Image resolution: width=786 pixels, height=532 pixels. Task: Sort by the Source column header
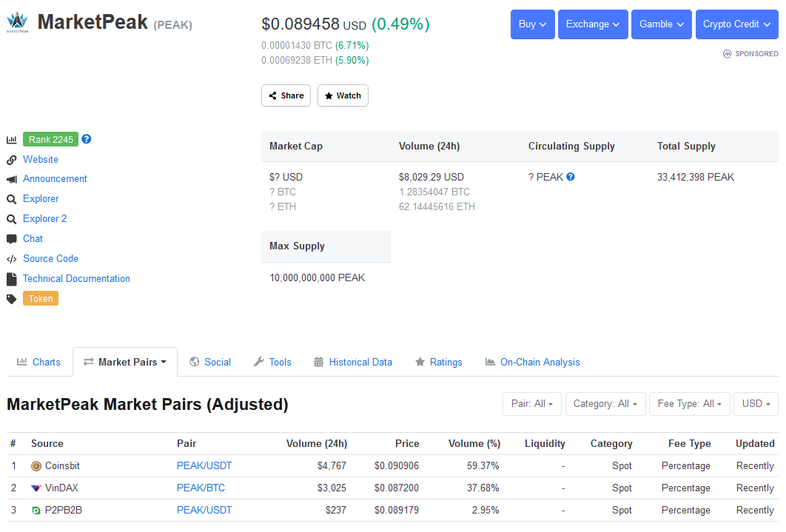point(47,444)
